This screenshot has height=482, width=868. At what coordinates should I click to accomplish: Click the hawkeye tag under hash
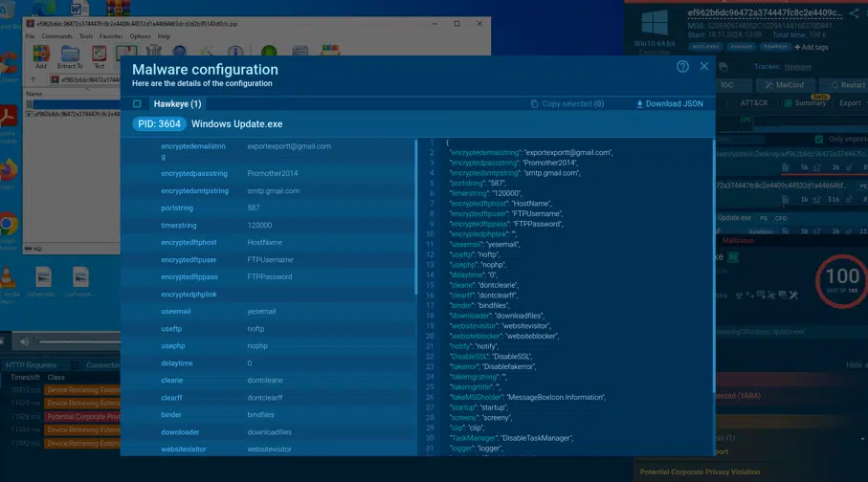pos(774,47)
